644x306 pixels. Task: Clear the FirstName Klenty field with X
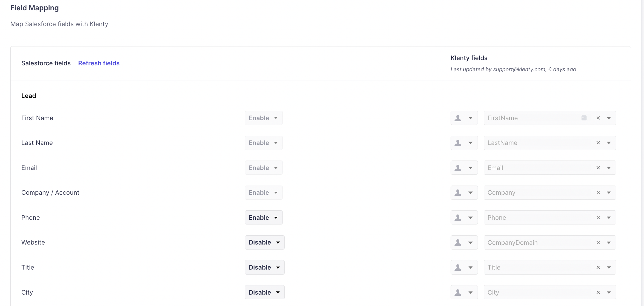coord(598,118)
